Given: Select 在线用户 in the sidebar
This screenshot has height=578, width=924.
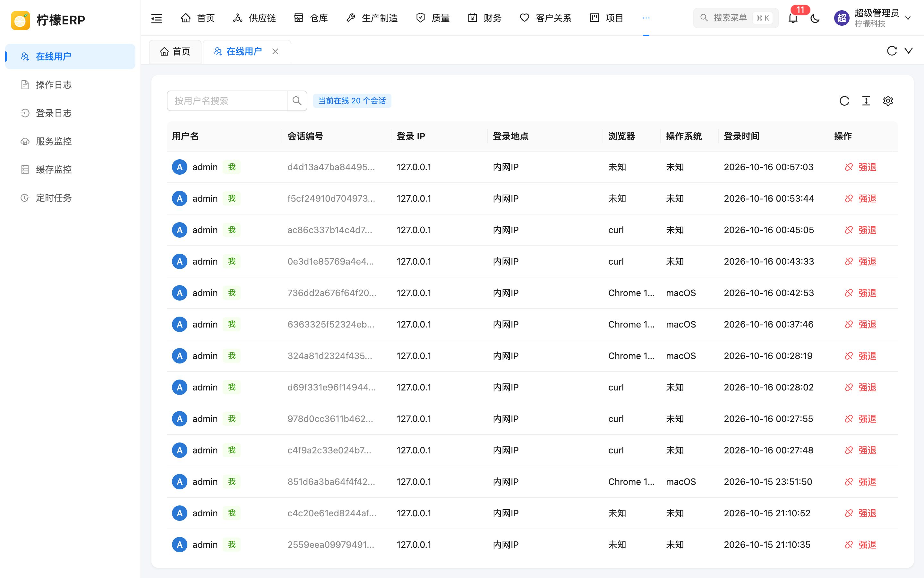Looking at the screenshot, I should pyautogui.click(x=70, y=57).
